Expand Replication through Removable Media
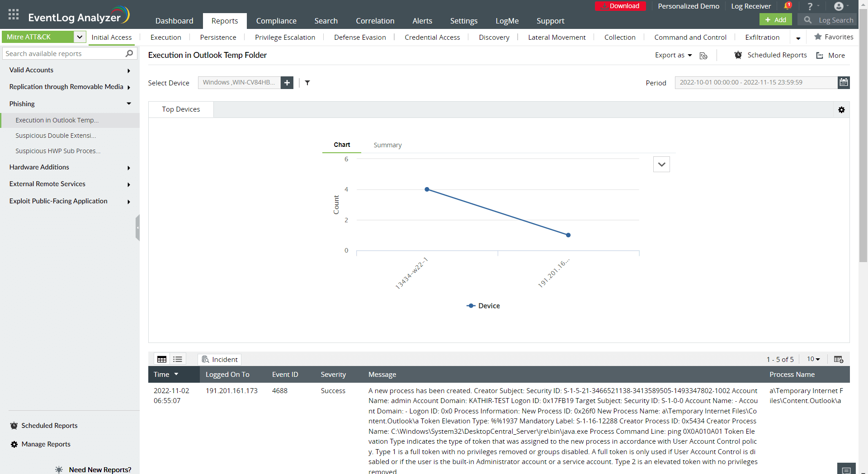The height and width of the screenshot is (474, 868). [129, 87]
